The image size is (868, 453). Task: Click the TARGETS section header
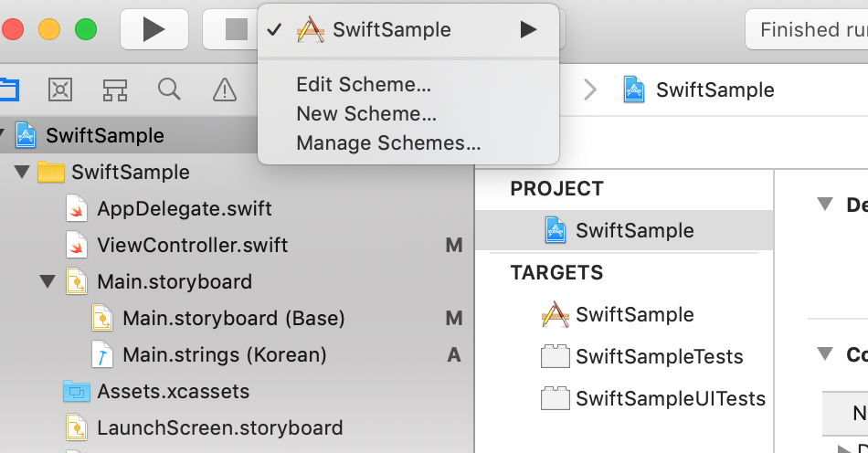556,273
